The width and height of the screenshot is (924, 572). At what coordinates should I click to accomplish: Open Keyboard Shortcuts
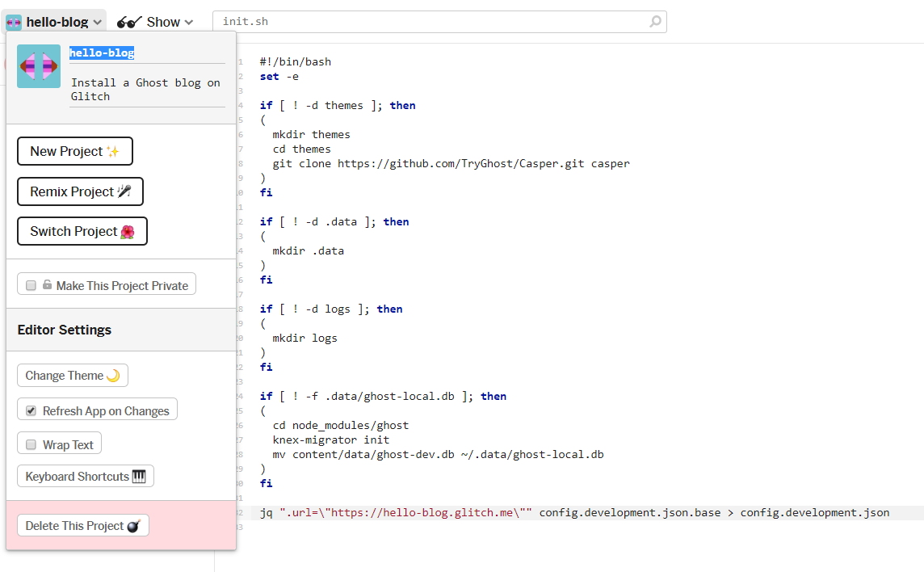[x=86, y=477]
